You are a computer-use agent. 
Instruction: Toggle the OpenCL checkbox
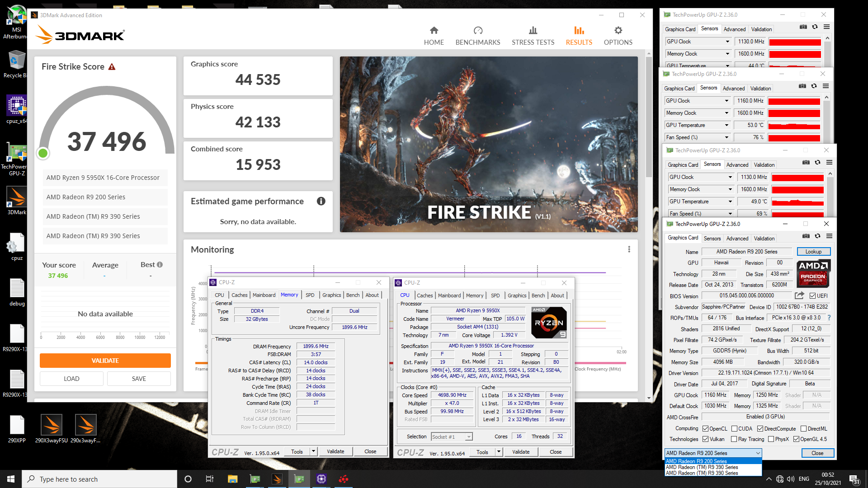(x=705, y=429)
